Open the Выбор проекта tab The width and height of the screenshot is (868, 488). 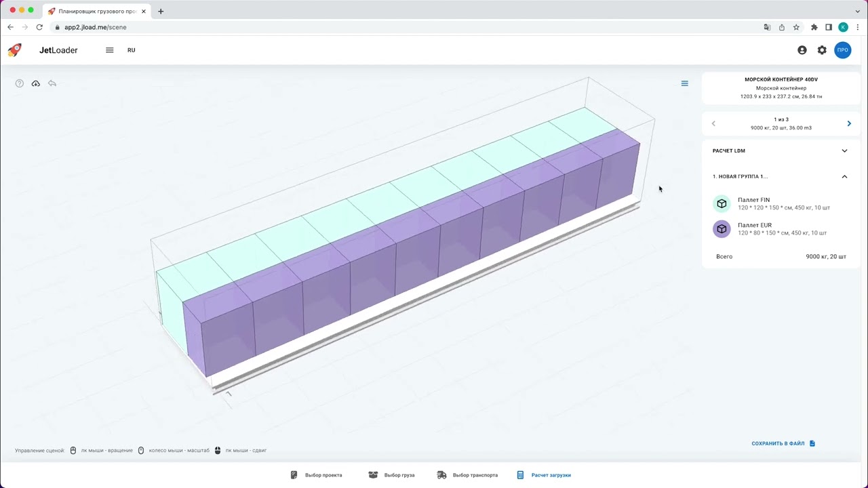pyautogui.click(x=316, y=475)
